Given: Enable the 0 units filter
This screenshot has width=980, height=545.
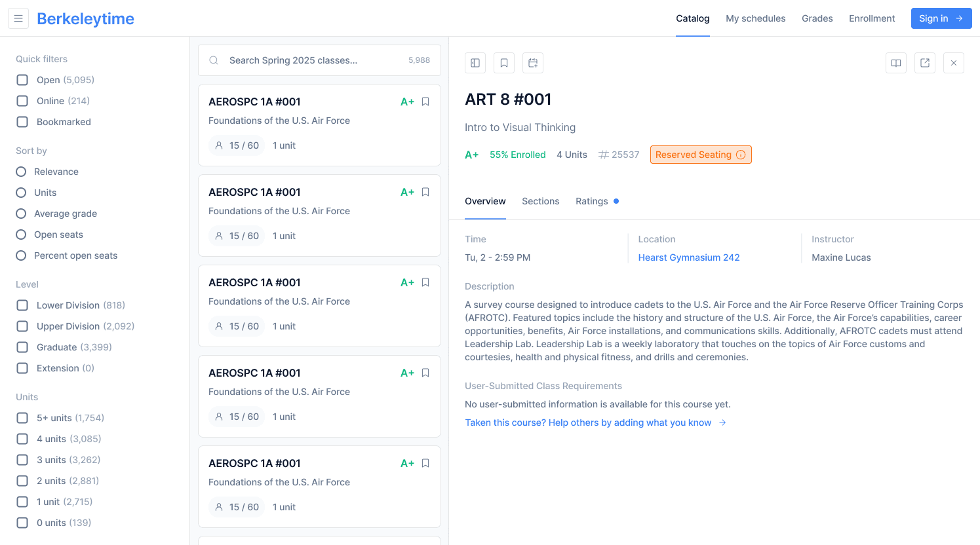Looking at the screenshot, I should 22,523.
